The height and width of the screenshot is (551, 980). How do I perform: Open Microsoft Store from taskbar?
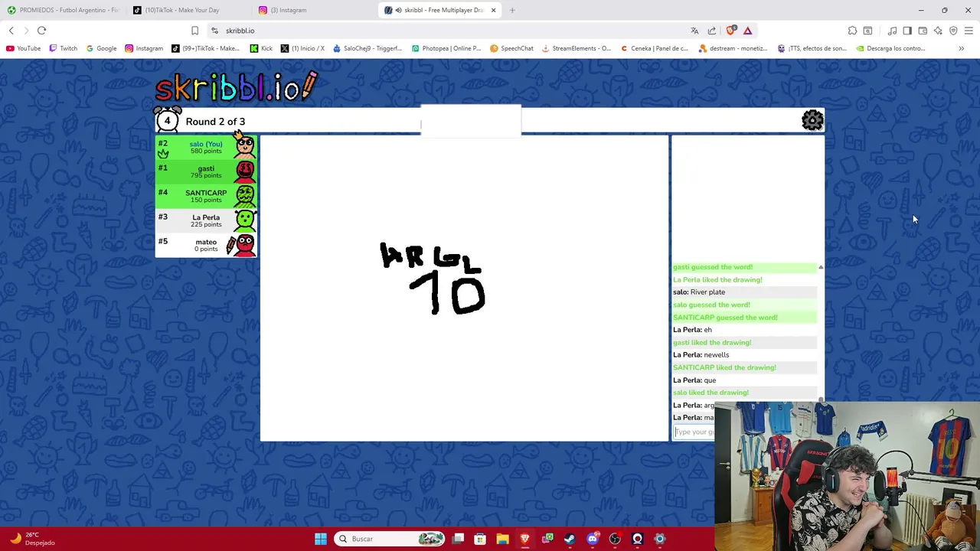point(480,539)
